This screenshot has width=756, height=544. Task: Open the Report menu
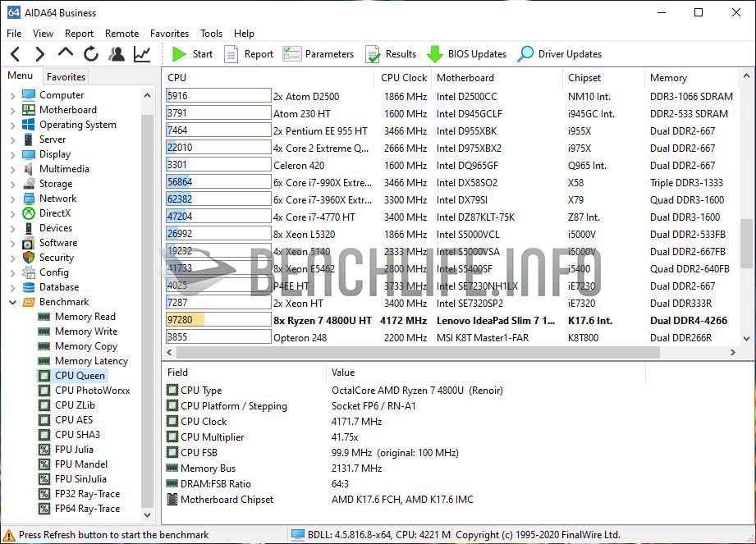point(79,34)
